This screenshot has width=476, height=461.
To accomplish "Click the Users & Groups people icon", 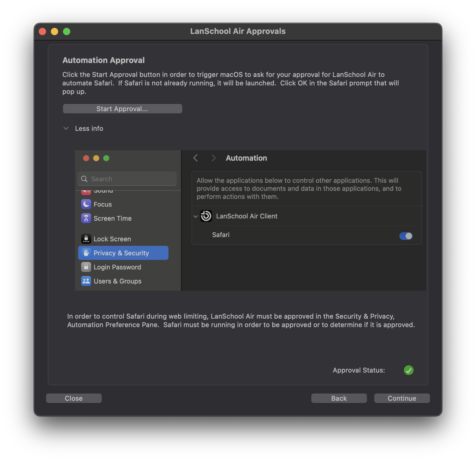I will pos(86,281).
